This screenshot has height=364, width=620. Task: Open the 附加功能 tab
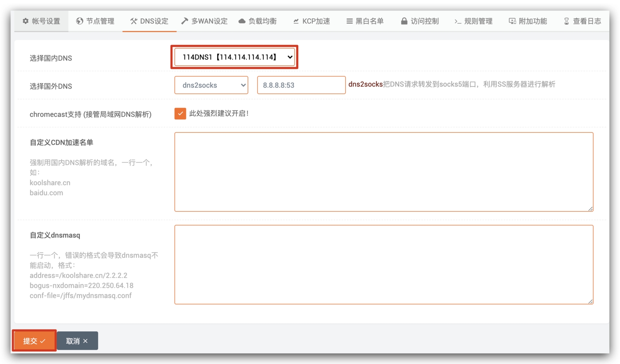click(528, 21)
